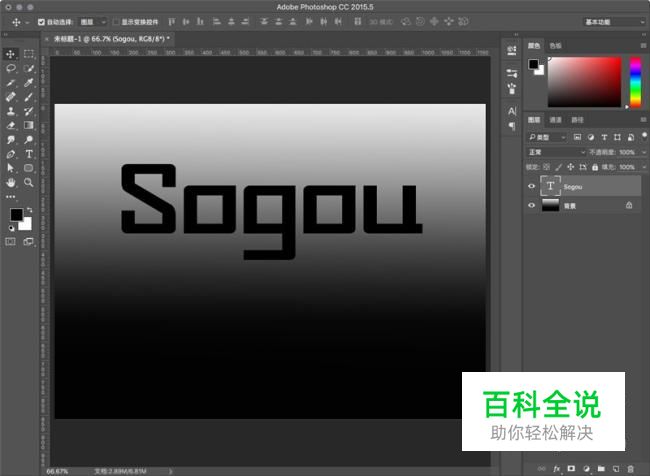
Task: Delete the selected layer via trash
Action: [x=631, y=469]
